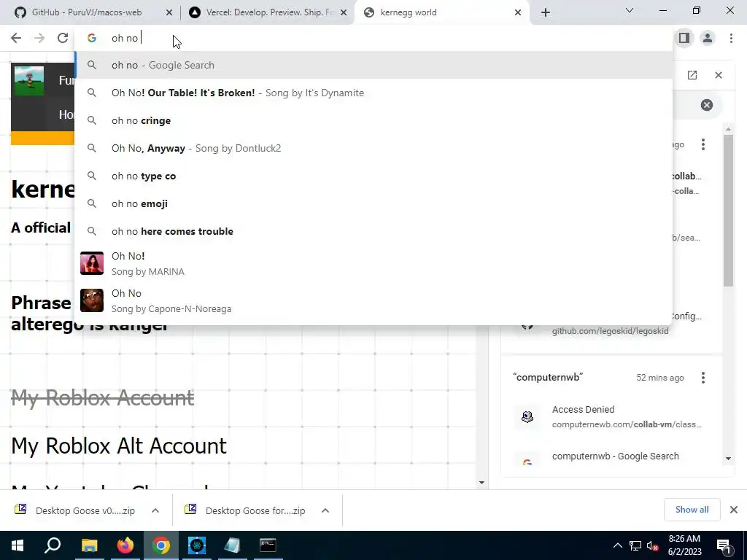This screenshot has height=560, width=747.
Task: Open Windows Start menu
Action: [x=18, y=545]
